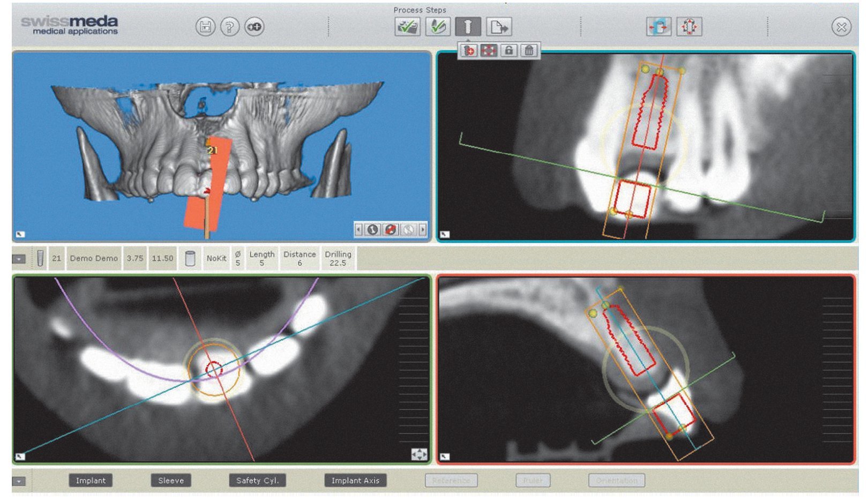The width and height of the screenshot is (868, 502).
Task: Toggle the Sleeve display button
Action: point(171,481)
